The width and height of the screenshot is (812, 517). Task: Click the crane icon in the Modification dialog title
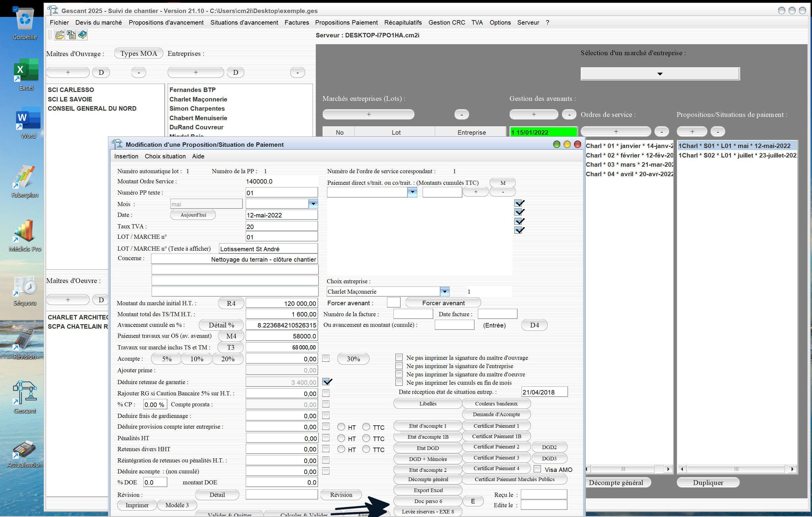point(117,144)
